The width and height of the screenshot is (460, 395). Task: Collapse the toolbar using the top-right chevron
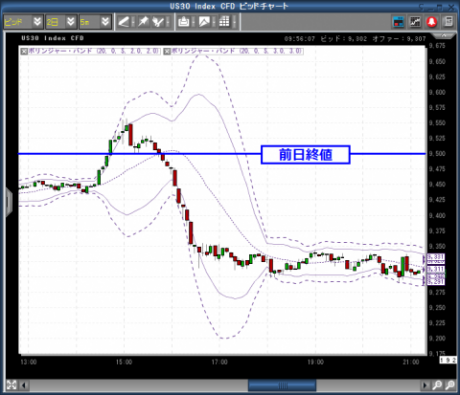444,35
